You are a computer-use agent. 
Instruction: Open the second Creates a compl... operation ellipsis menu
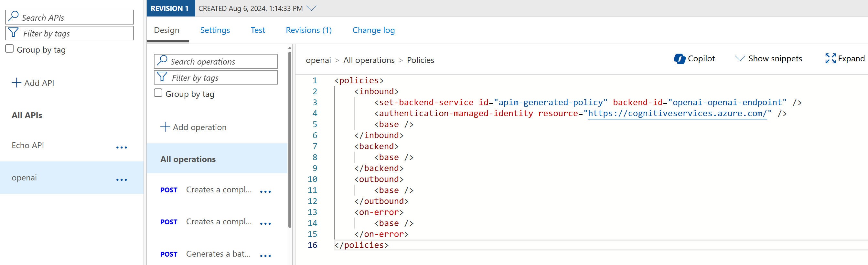pyautogui.click(x=265, y=223)
